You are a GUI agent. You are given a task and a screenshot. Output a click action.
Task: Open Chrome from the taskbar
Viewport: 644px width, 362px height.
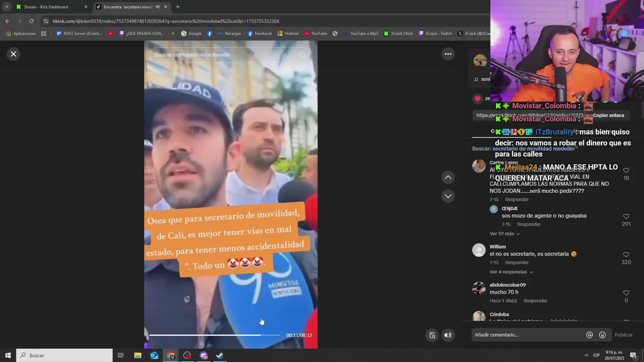[171, 355]
